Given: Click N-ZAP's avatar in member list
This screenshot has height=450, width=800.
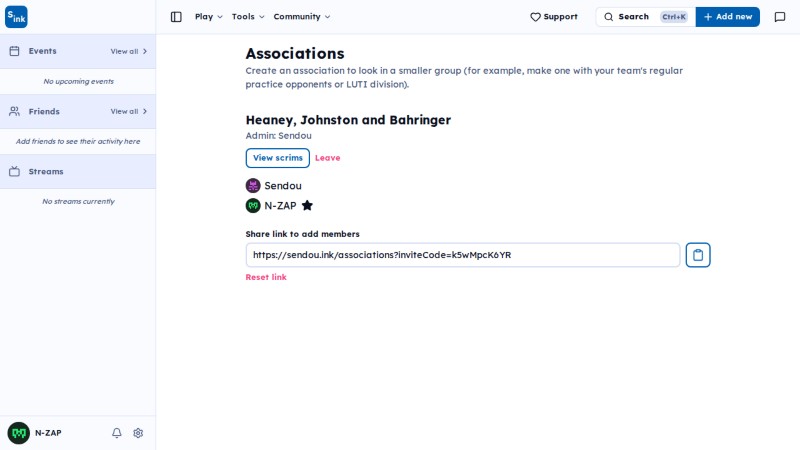Looking at the screenshot, I should coord(253,206).
